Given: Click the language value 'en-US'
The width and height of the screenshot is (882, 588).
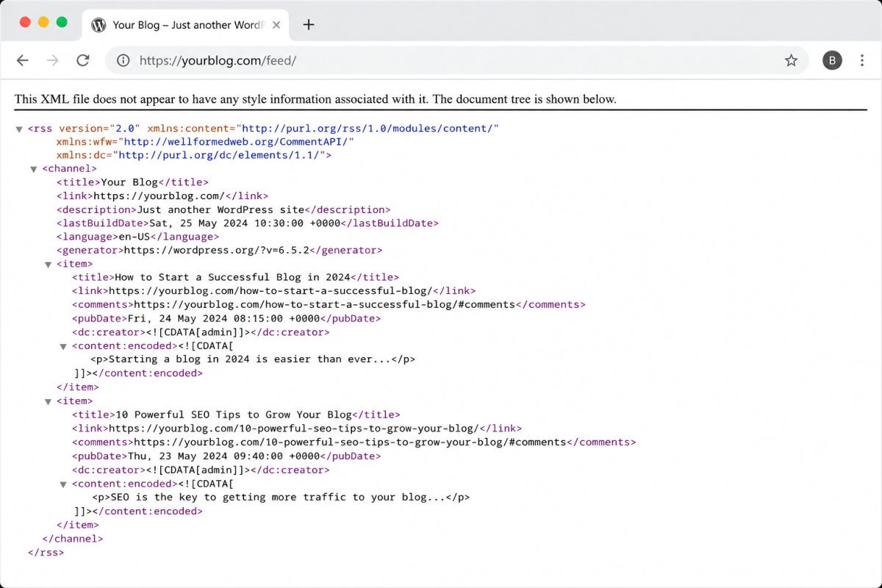Looking at the screenshot, I should [x=134, y=237].
